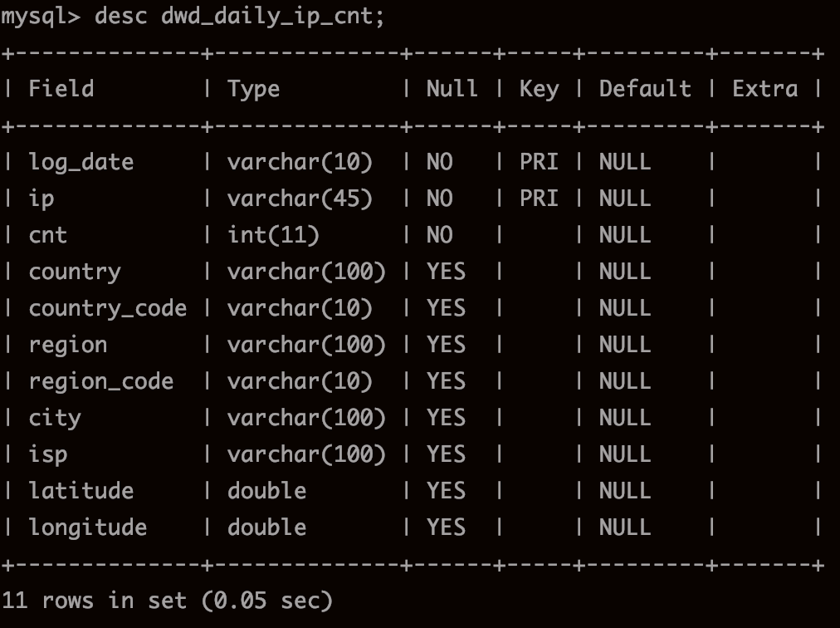Select the ip field name
840x628 pixels.
[x=42, y=199]
